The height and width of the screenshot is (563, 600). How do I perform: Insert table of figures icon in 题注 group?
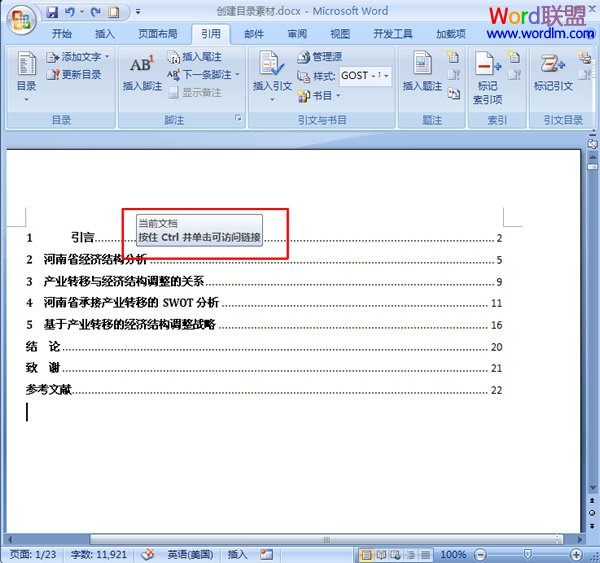(453, 57)
